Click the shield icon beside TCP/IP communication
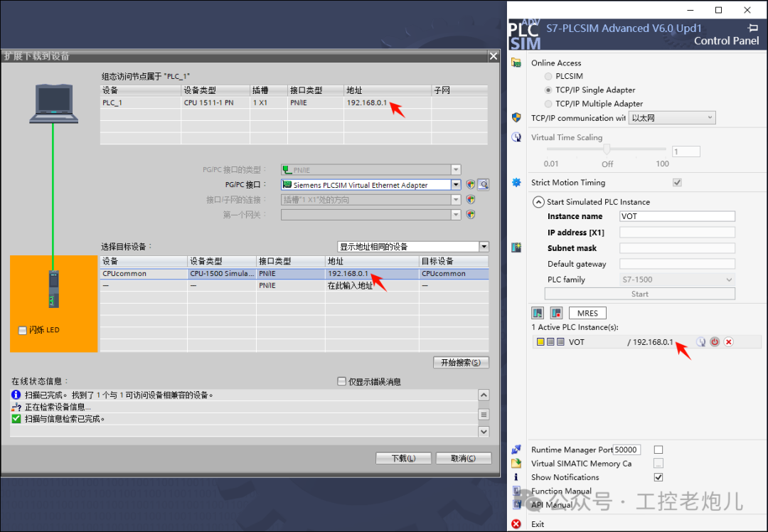Image resolution: width=768 pixels, height=532 pixels. tap(516, 117)
